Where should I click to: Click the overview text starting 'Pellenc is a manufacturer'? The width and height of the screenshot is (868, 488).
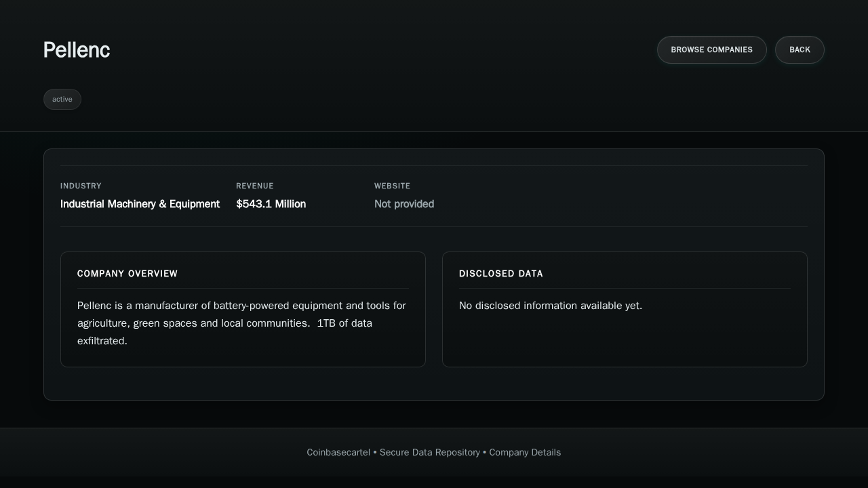coord(241,306)
